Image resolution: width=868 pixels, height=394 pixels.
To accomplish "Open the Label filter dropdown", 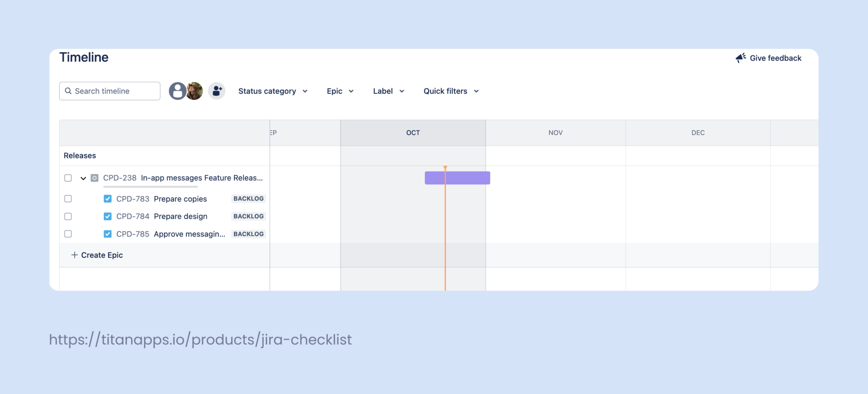I will click(387, 91).
